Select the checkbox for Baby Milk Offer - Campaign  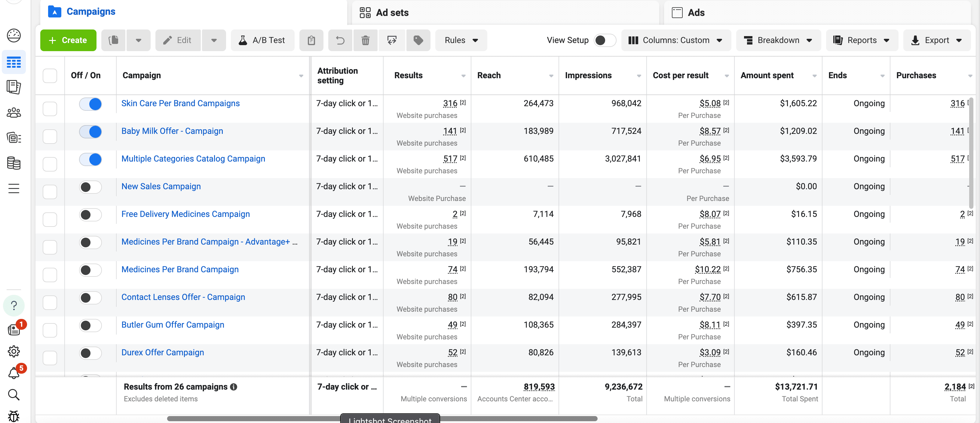[50, 136]
